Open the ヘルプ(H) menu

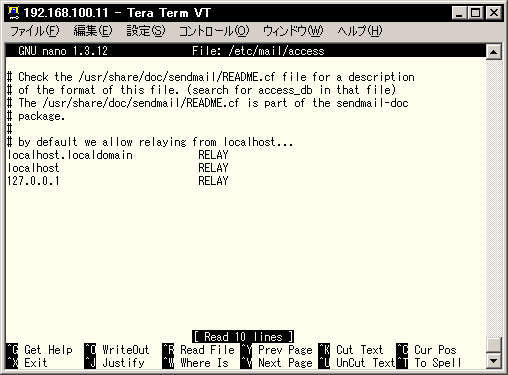point(360,31)
